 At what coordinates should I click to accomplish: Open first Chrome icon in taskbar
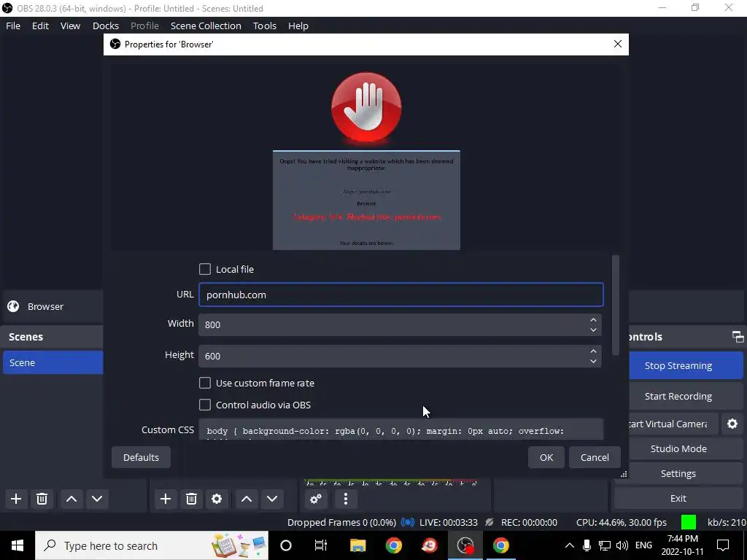[x=393, y=545]
